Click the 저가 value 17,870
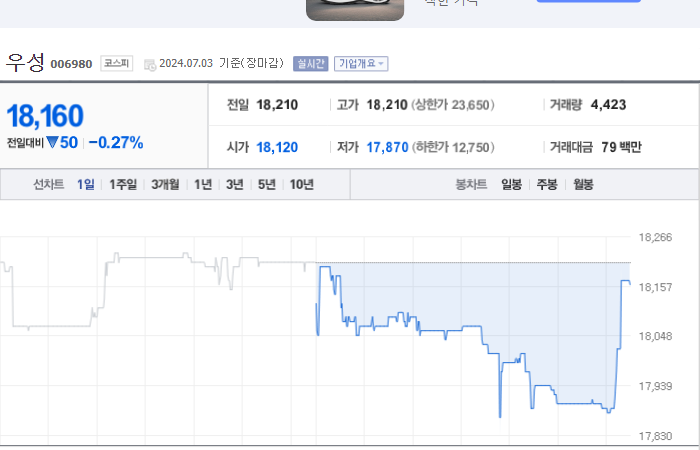Screen dimensions: 700x450 388,147
